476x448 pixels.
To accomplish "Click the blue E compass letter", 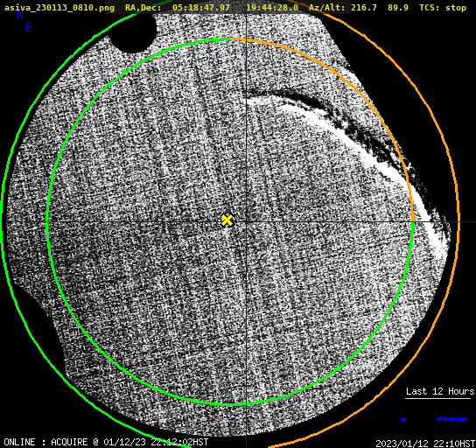I will click(29, 27).
